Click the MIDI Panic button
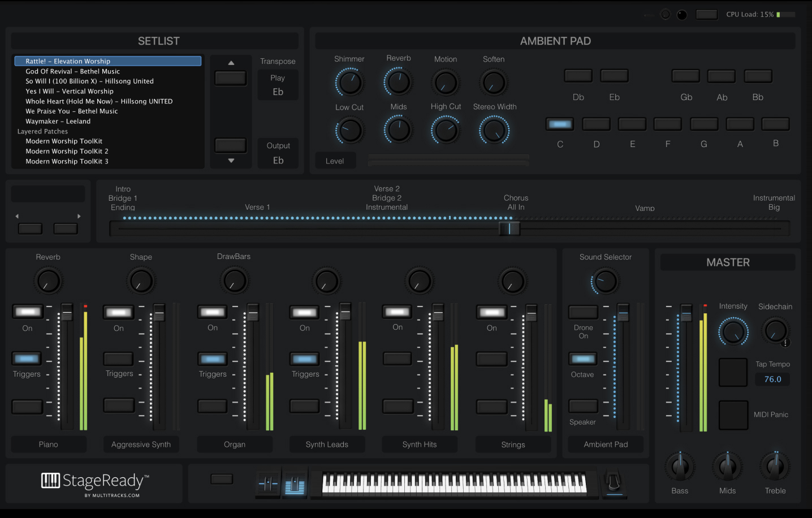Viewport: 812px width, 518px height. pos(733,415)
